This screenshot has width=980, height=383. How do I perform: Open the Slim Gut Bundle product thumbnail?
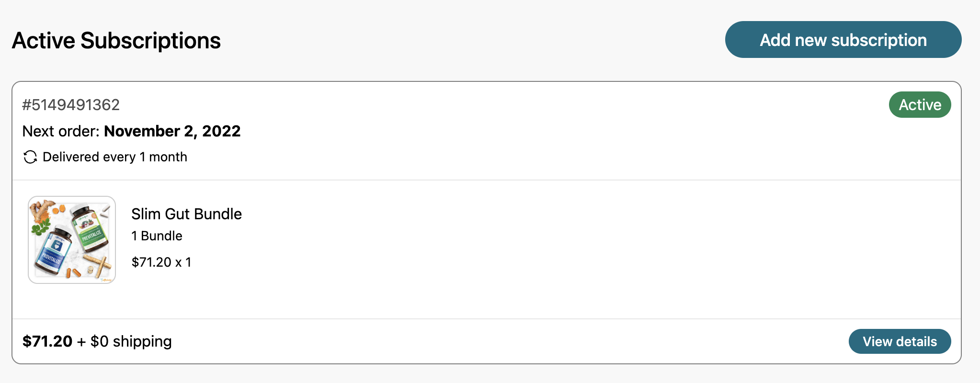tap(72, 240)
